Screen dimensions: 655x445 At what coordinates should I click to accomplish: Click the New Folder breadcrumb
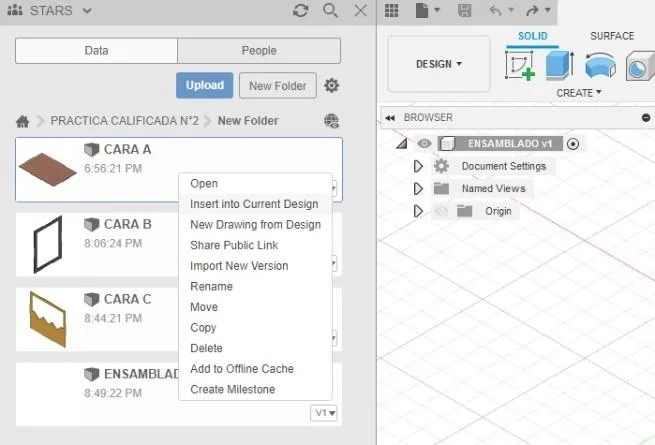click(x=248, y=121)
